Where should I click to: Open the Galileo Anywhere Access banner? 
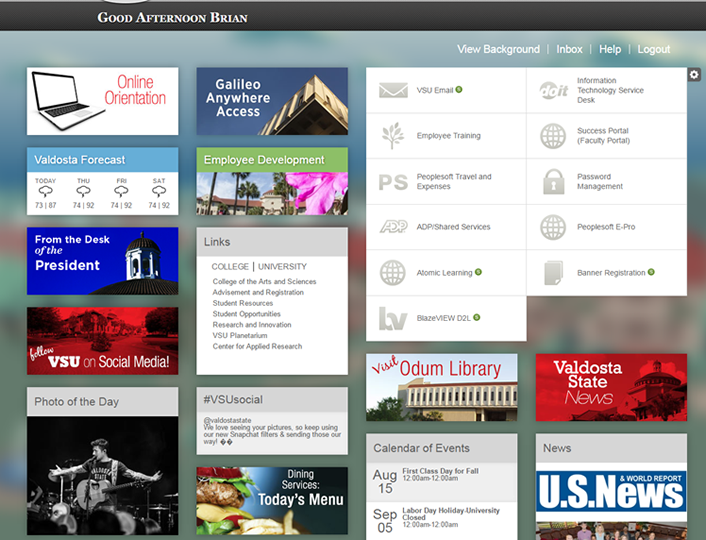272,101
